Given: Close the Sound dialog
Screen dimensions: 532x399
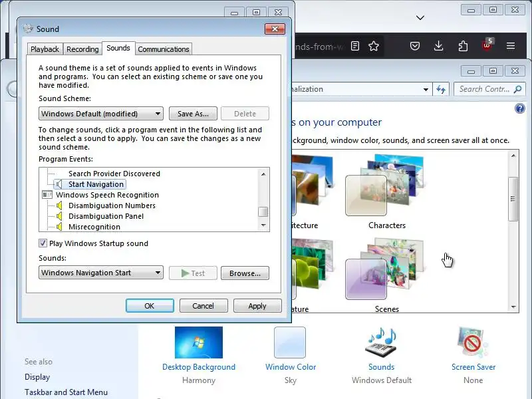Looking at the screenshot, I should (x=275, y=29).
